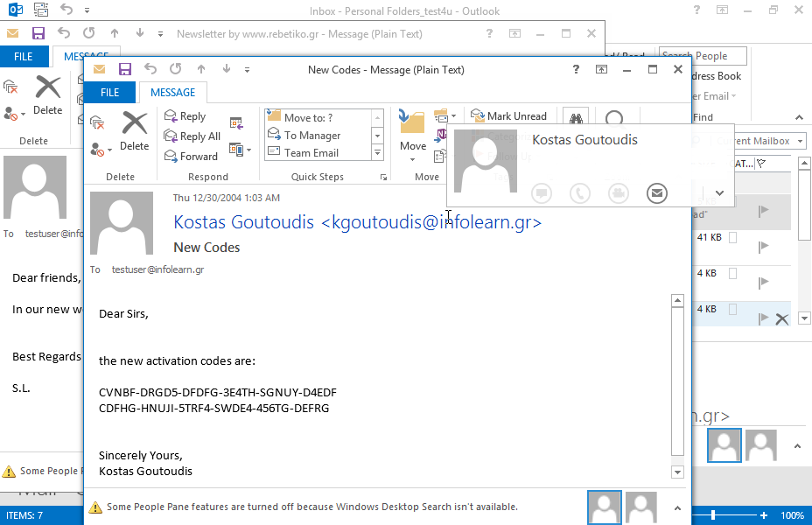Open Address Book in main window
The height and width of the screenshot is (525, 812).
click(x=717, y=76)
